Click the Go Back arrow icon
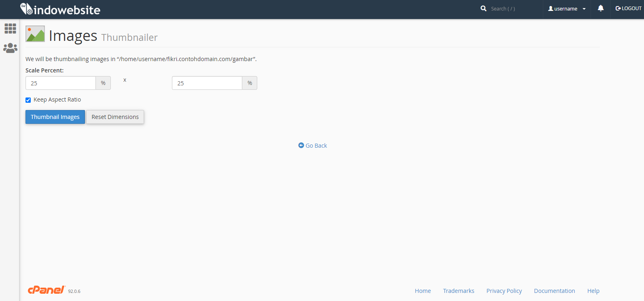 click(301, 145)
